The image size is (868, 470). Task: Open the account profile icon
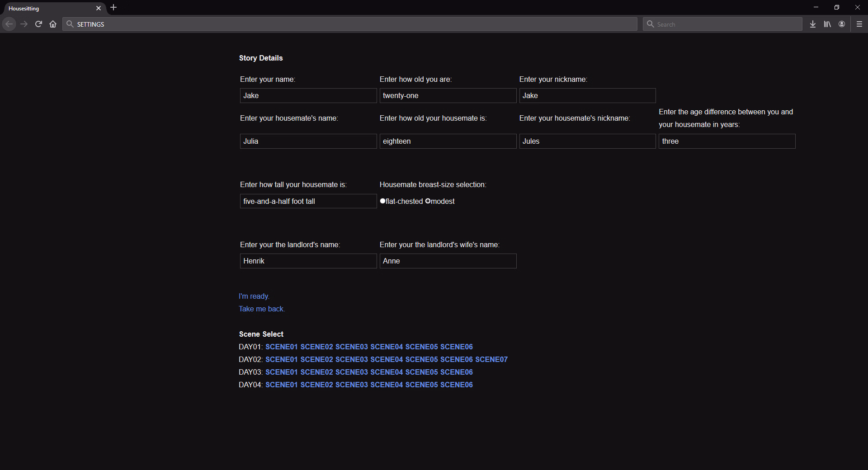842,24
